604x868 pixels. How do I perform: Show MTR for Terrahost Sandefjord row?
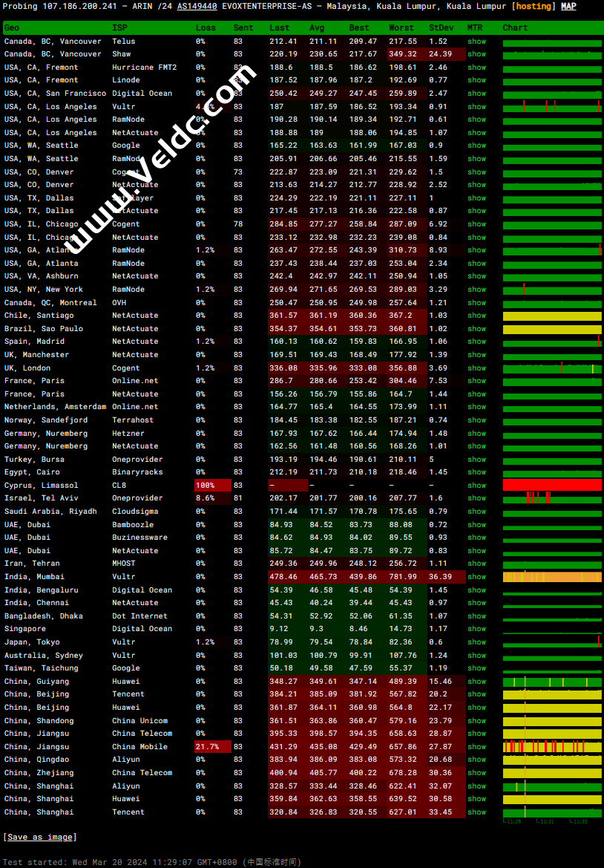pyautogui.click(x=477, y=420)
